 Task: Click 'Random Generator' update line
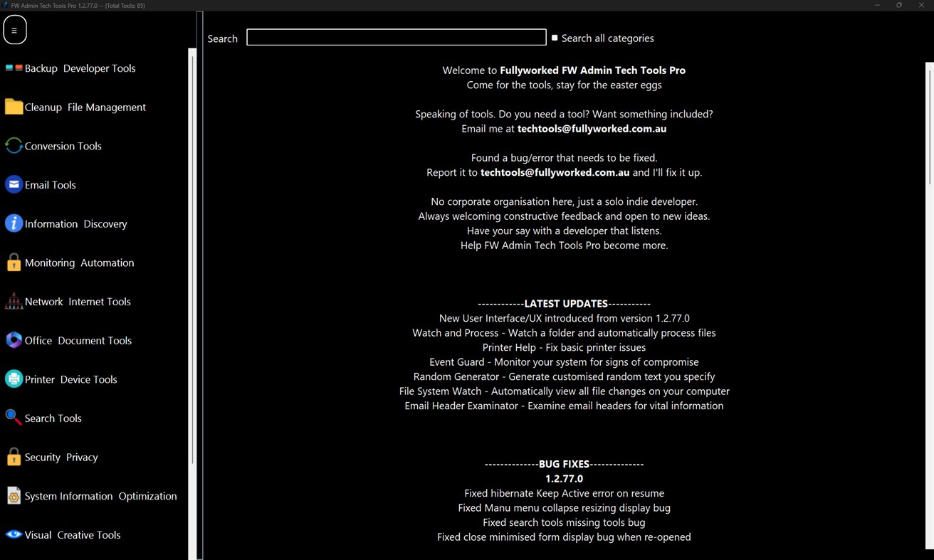[564, 376]
